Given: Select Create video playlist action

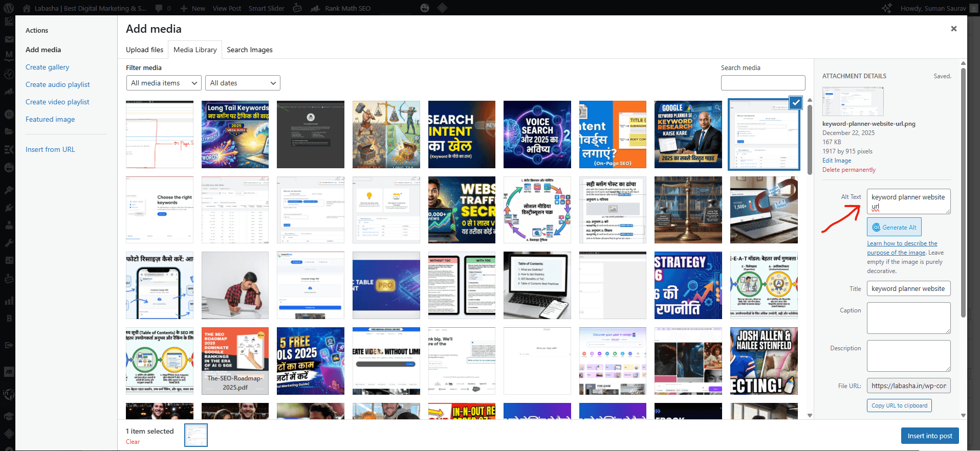Looking at the screenshot, I should click(57, 102).
